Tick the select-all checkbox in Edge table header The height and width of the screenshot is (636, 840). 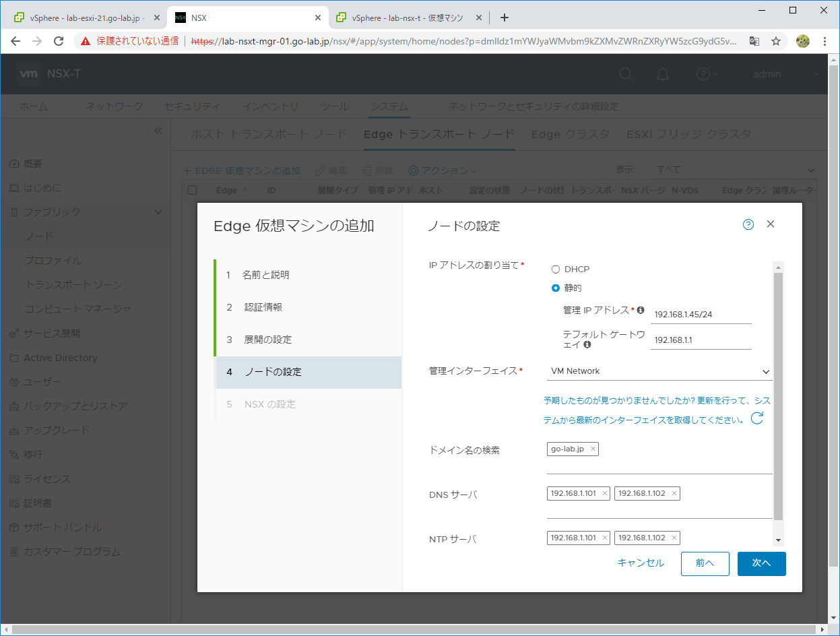point(193,191)
